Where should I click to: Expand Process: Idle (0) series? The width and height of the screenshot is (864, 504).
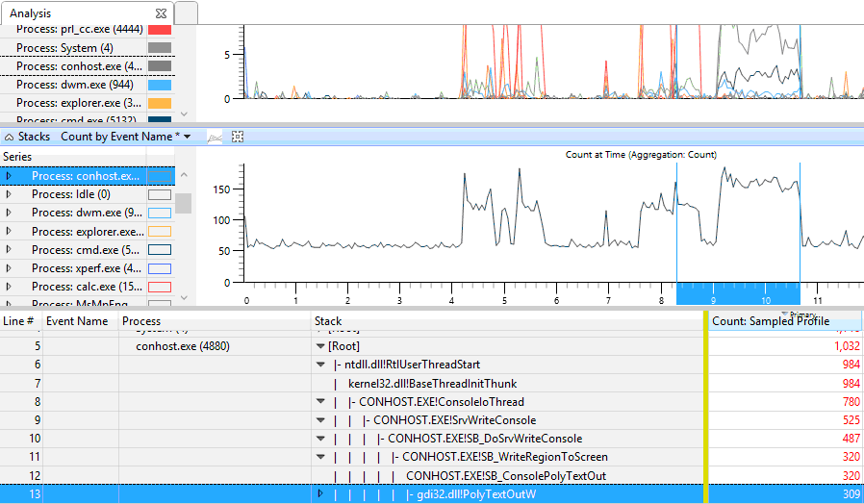click(x=9, y=194)
